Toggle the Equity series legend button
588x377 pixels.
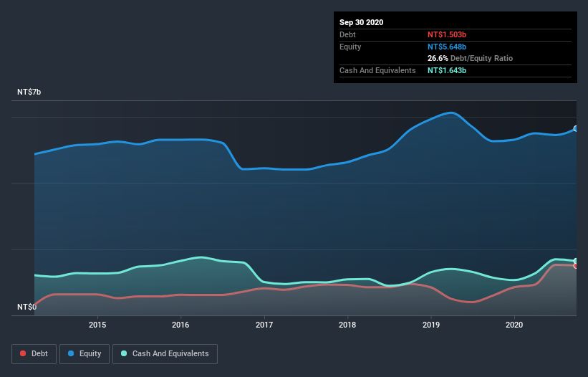click(85, 354)
